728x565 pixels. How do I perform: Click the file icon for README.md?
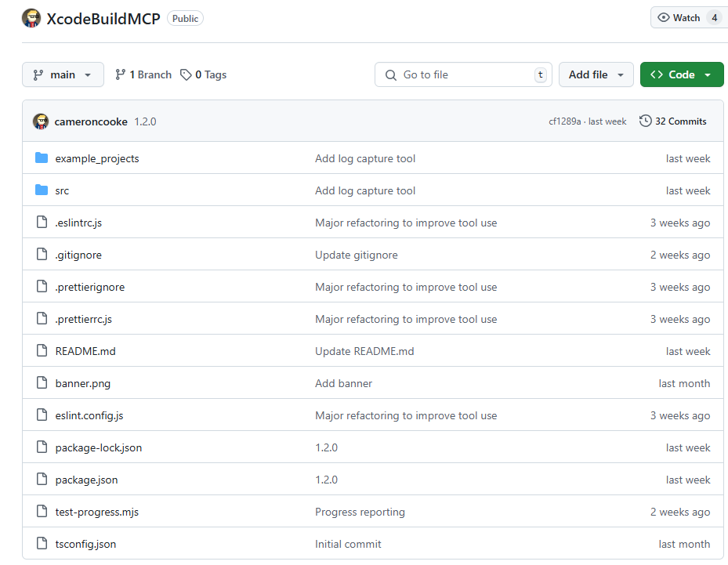click(x=42, y=350)
